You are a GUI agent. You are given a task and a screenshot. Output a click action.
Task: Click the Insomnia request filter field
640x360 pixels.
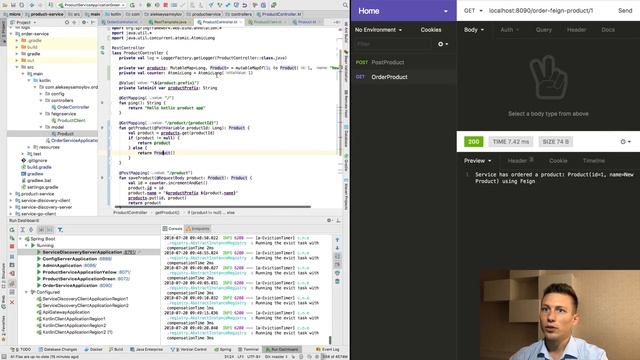pos(393,44)
